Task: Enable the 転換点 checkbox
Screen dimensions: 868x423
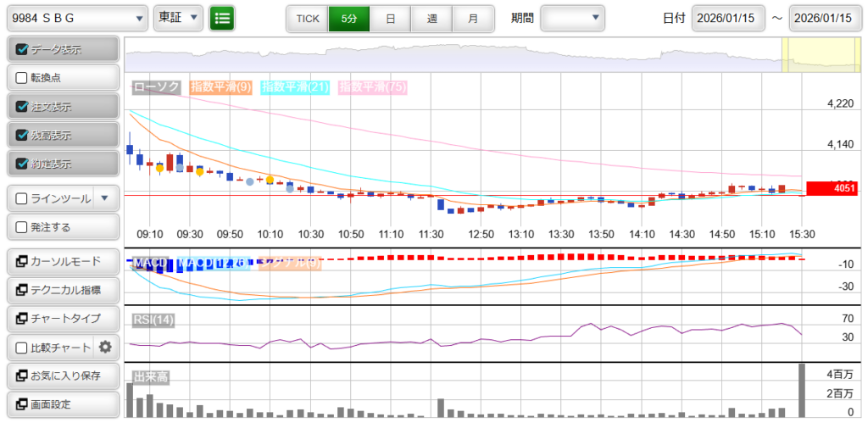Action: click(x=23, y=78)
